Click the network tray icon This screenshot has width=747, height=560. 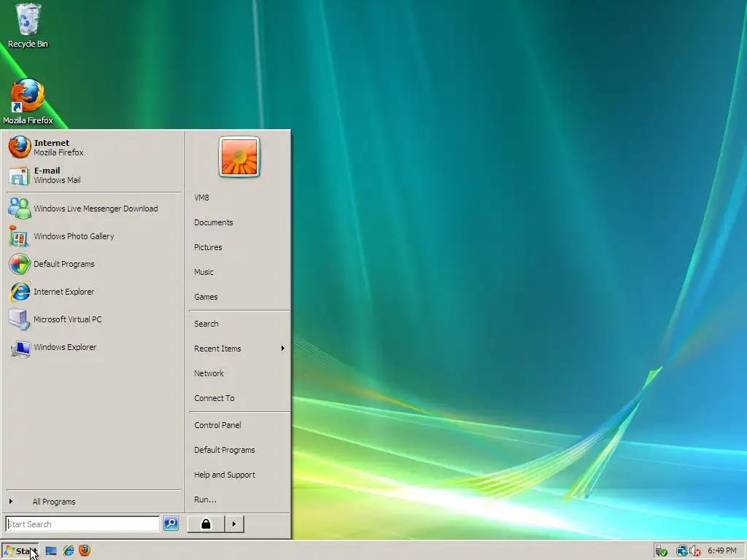point(682,551)
